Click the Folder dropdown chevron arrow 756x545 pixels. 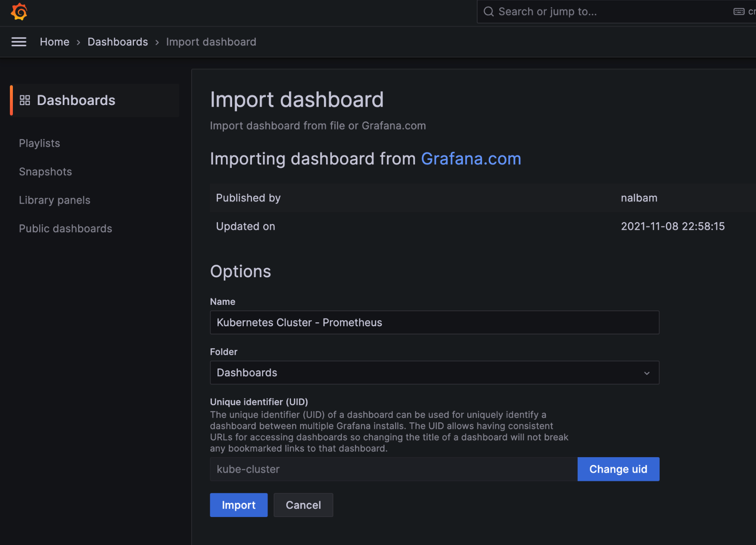click(x=647, y=373)
